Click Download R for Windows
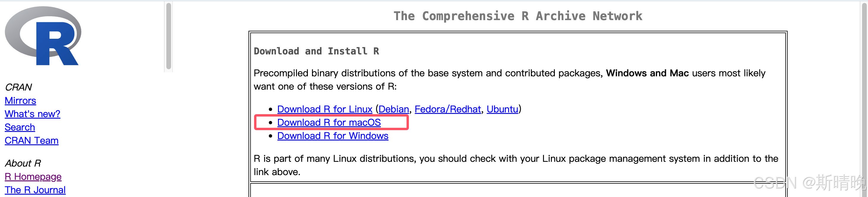Screen dimensions: 868x197 333,135
